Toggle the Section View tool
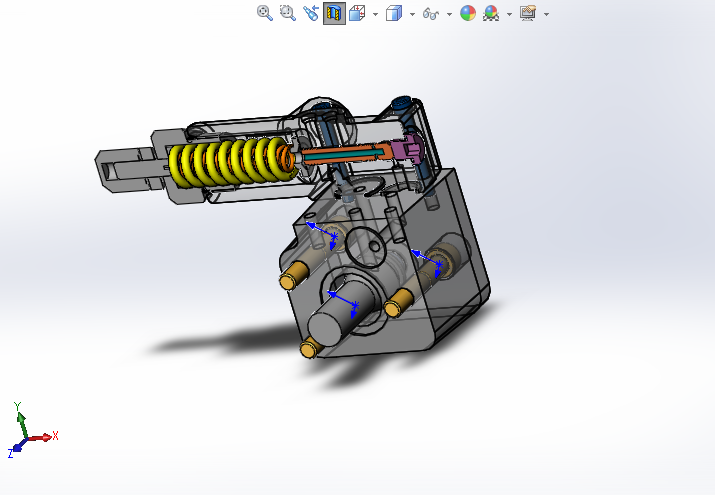 (x=334, y=14)
